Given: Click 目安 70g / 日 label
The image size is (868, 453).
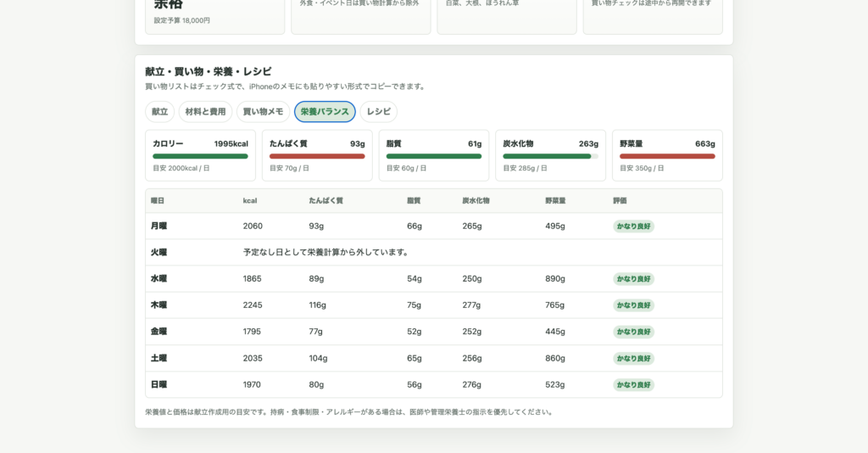Looking at the screenshot, I should tap(290, 168).
